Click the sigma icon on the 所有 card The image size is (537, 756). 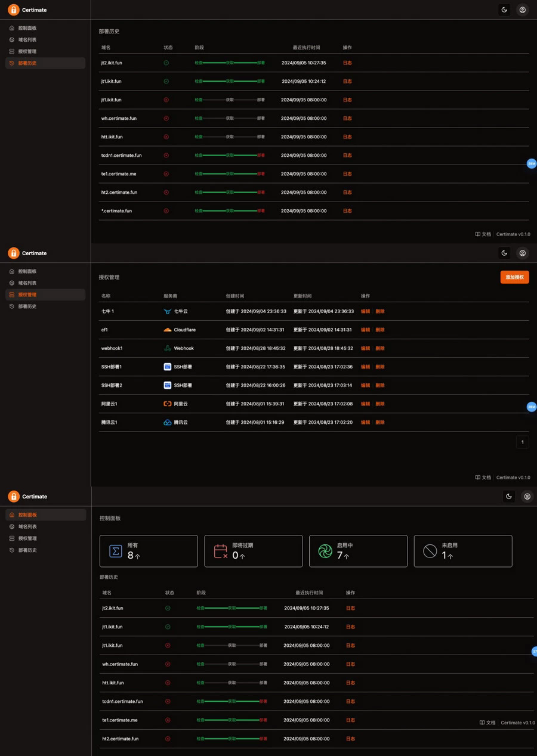pyautogui.click(x=116, y=551)
